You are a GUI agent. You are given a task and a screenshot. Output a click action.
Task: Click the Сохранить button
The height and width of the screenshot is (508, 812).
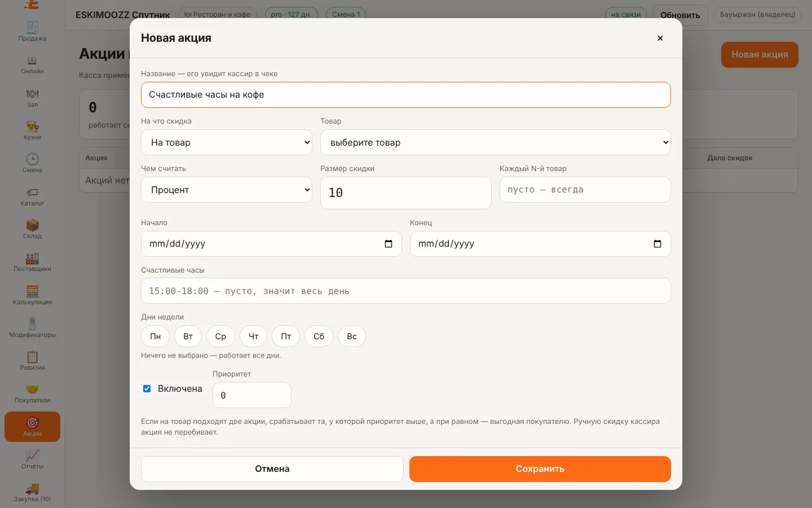coord(540,469)
